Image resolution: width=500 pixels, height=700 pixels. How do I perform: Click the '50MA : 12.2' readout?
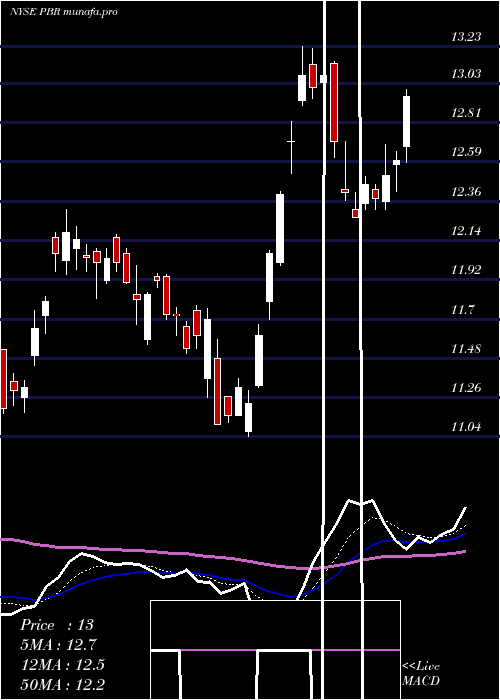(x=63, y=684)
